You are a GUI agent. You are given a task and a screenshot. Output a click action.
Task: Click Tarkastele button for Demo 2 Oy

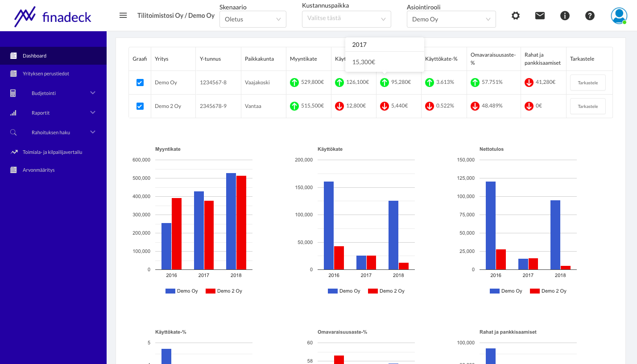point(588,106)
